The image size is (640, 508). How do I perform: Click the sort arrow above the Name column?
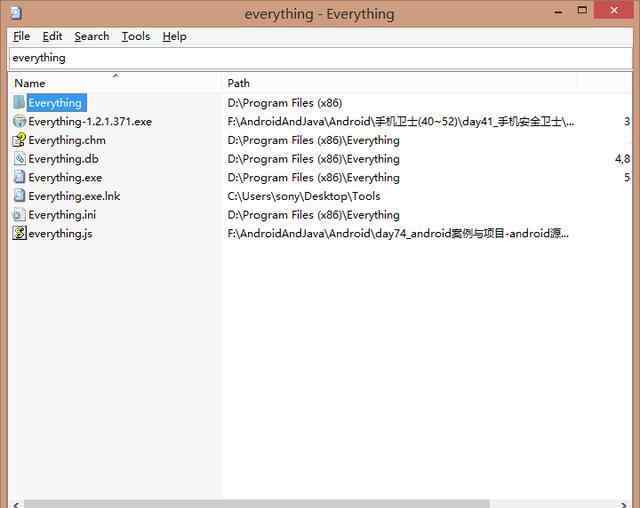tap(116, 75)
